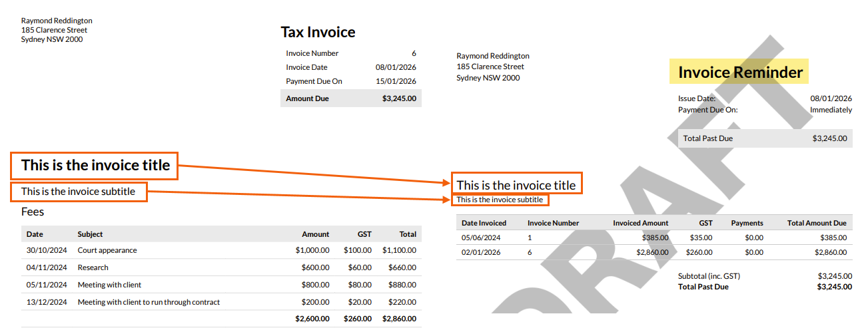The image size is (868, 334).
Task: Click the highlighted Invoice Reminder heading
Action: [x=739, y=72]
